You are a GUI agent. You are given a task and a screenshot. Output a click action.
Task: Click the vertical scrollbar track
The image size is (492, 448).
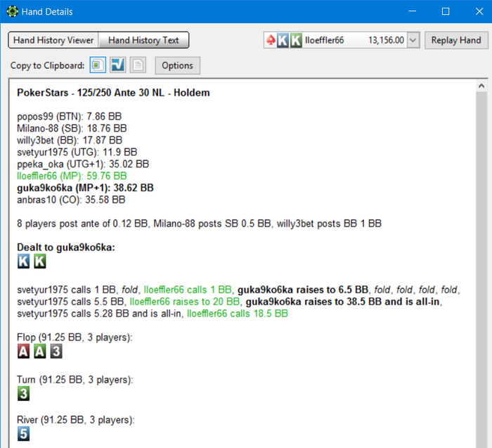pos(481,269)
